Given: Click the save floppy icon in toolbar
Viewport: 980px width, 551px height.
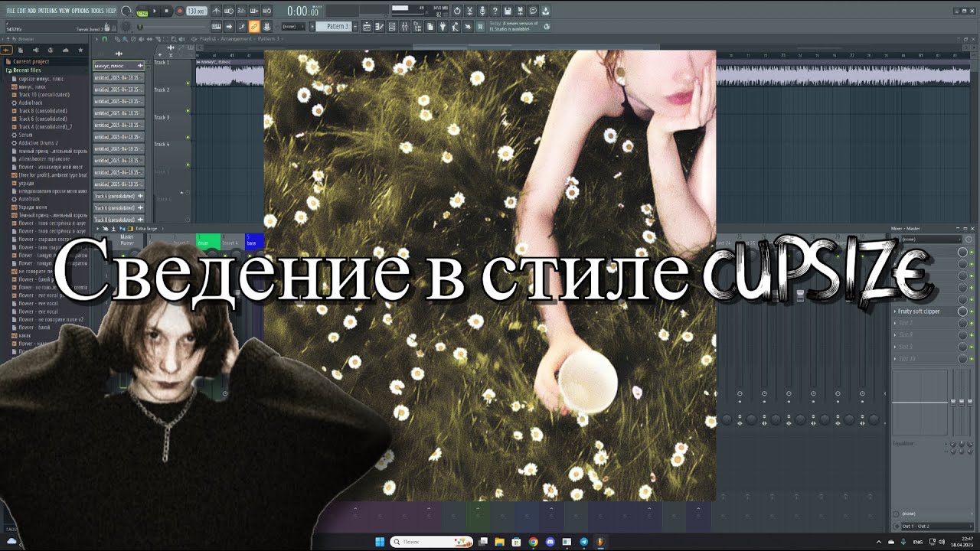Looking at the screenshot, I should click(508, 11).
